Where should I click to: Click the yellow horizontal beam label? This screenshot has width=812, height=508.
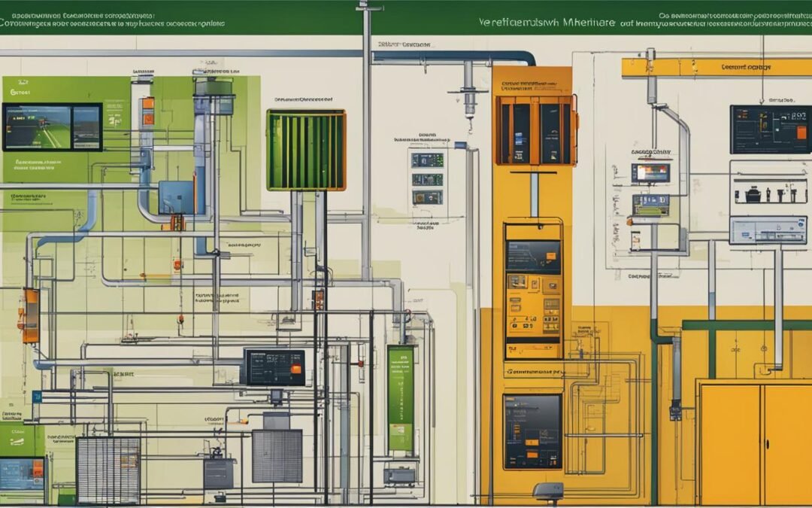coord(716,68)
